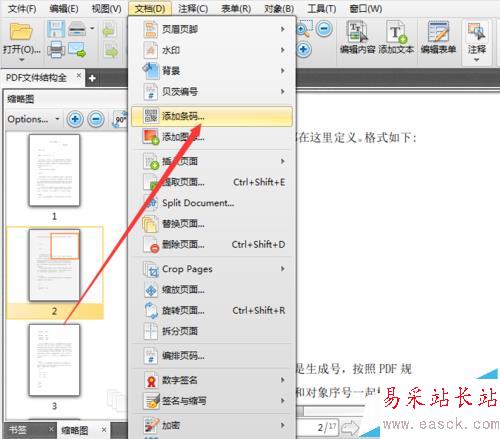This screenshot has width=500, height=439.
Task: Choose 编排页码... menu entry
Action: tap(212, 356)
